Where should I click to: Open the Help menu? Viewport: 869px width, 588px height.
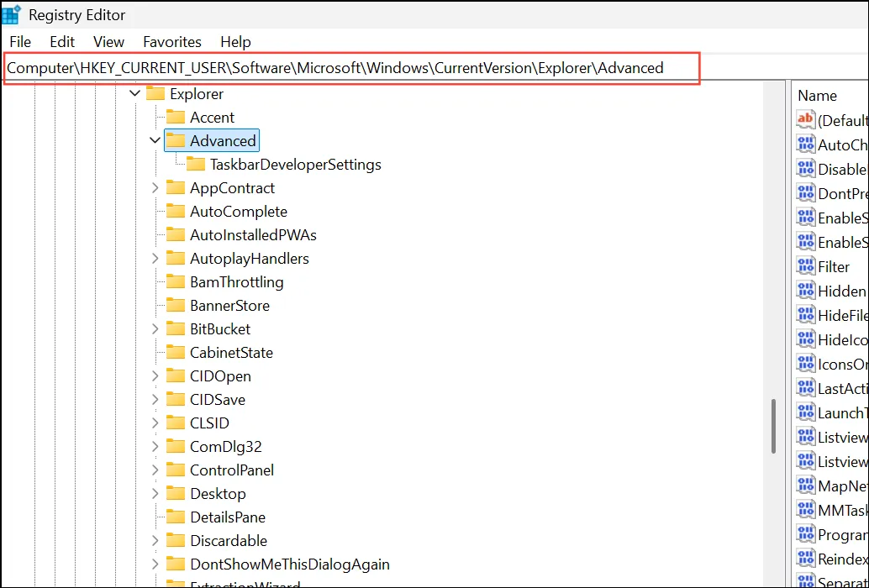click(235, 42)
